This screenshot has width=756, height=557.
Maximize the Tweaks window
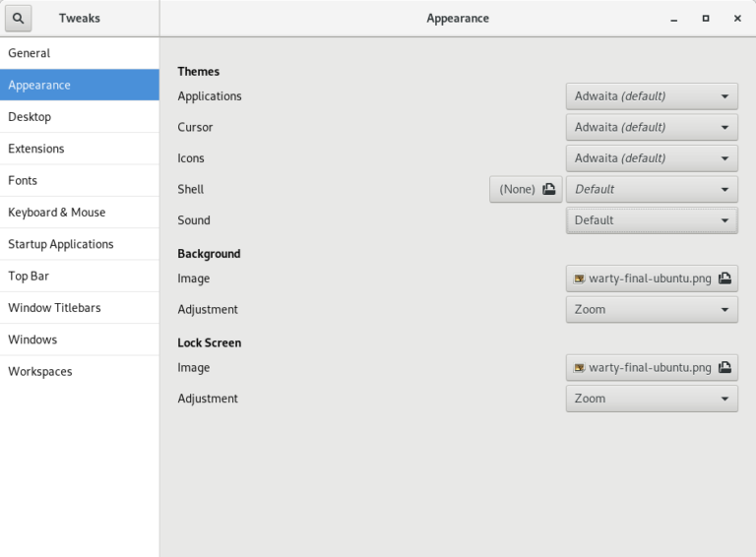(706, 19)
